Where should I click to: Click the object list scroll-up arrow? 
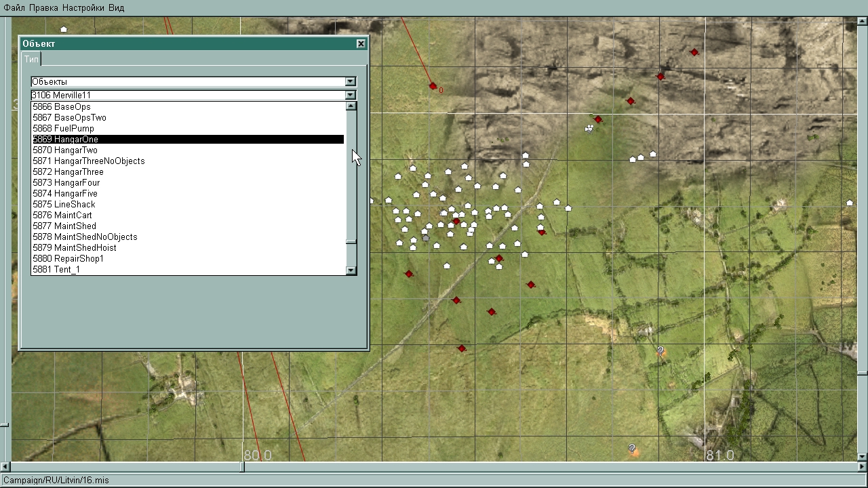(351, 106)
